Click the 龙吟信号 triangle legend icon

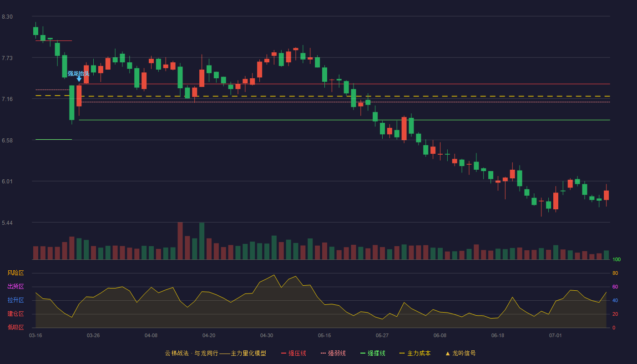point(448,353)
